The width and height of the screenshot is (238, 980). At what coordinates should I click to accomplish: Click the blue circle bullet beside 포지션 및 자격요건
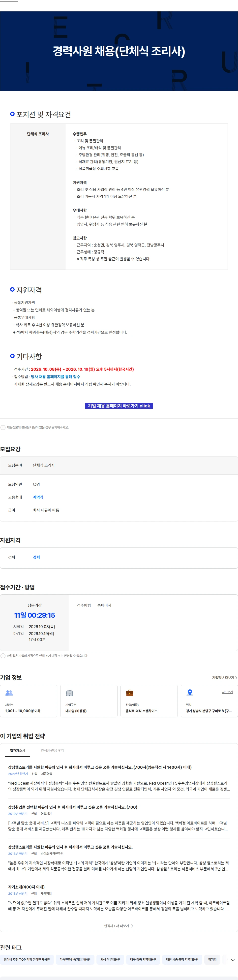13,114
